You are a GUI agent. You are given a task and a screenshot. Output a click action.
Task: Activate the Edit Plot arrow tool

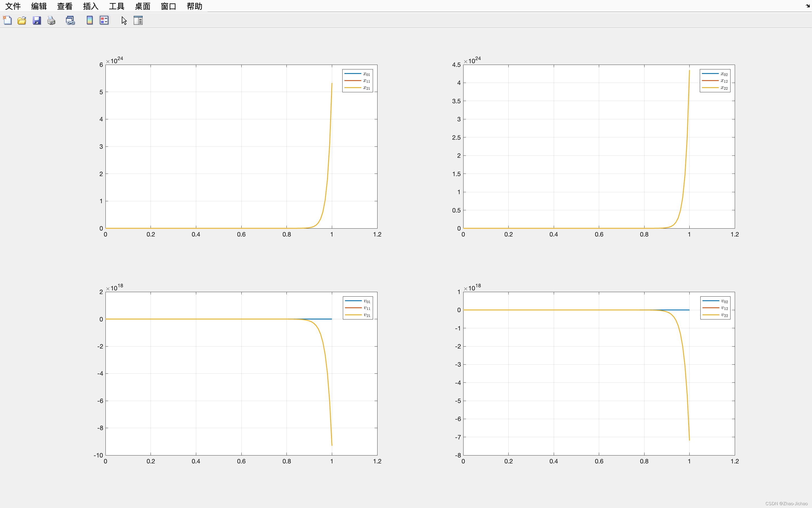(x=124, y=21)
